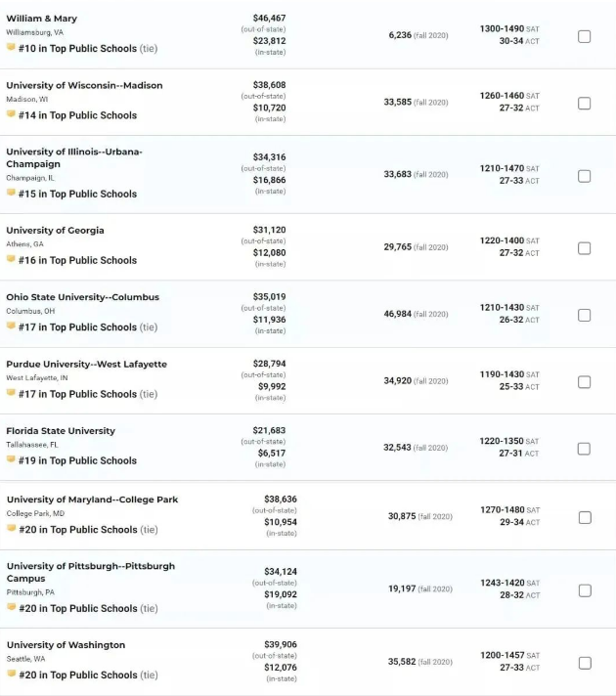The image size is (616, 696).
Task: Click the badge icon beside #10 ranking
Action: point(11,47)
